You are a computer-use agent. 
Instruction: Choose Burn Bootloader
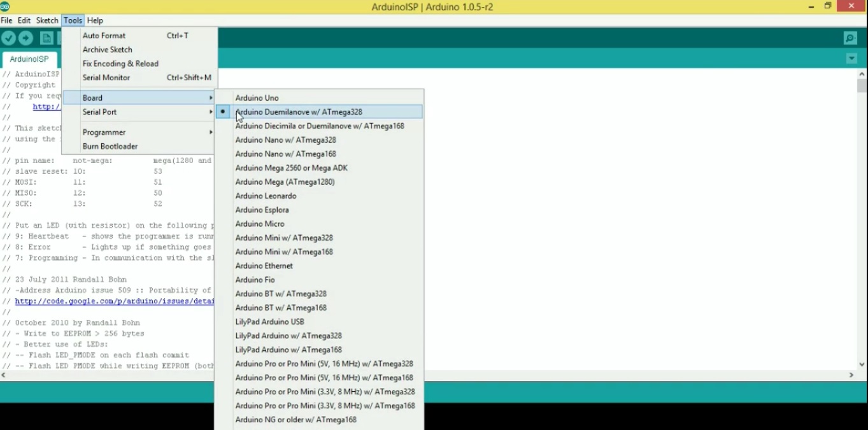[139, 147]
